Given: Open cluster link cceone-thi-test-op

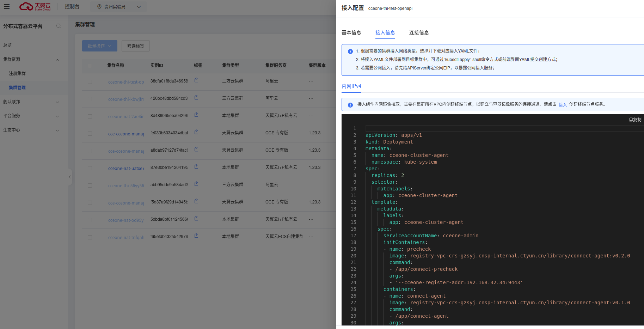Looking at the screenshot, I should click(126, 82).
